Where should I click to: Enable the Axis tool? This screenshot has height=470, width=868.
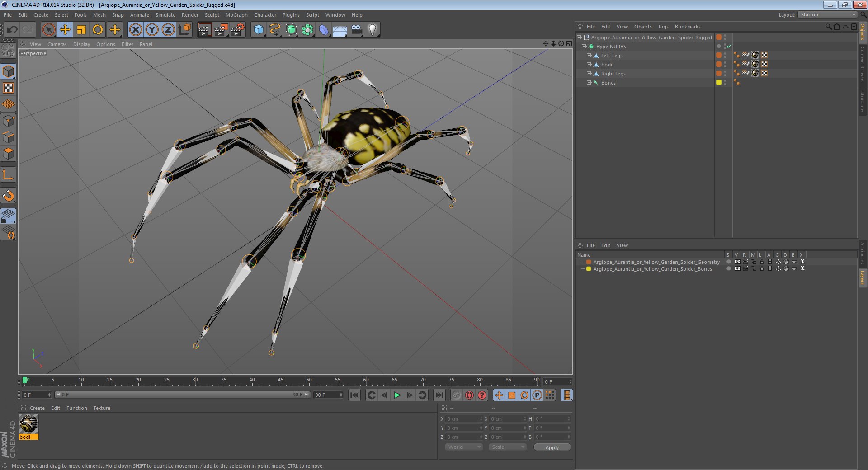point(8,174)
